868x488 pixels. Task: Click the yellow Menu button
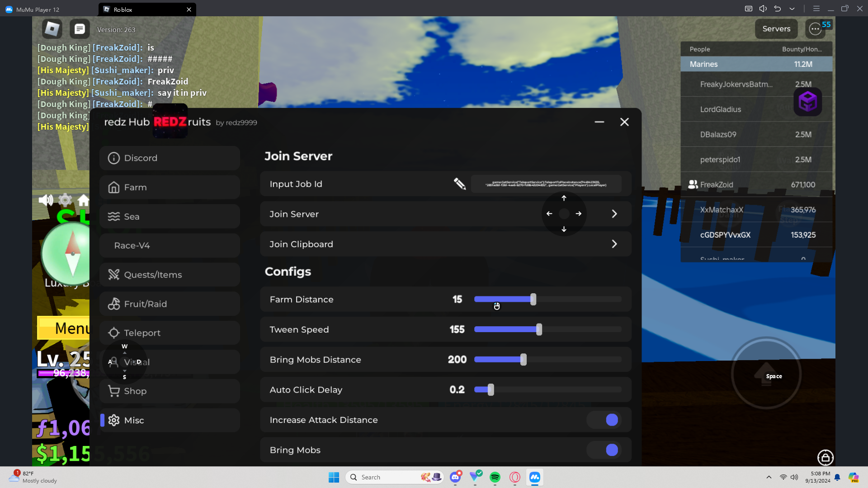[x=64, y=328]
